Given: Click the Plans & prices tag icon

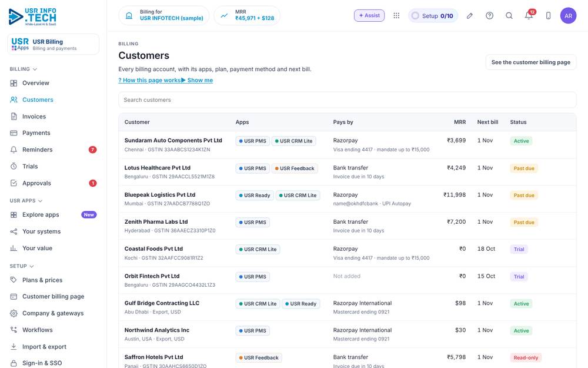Looking at the screenshot, I should click(14, 280).
